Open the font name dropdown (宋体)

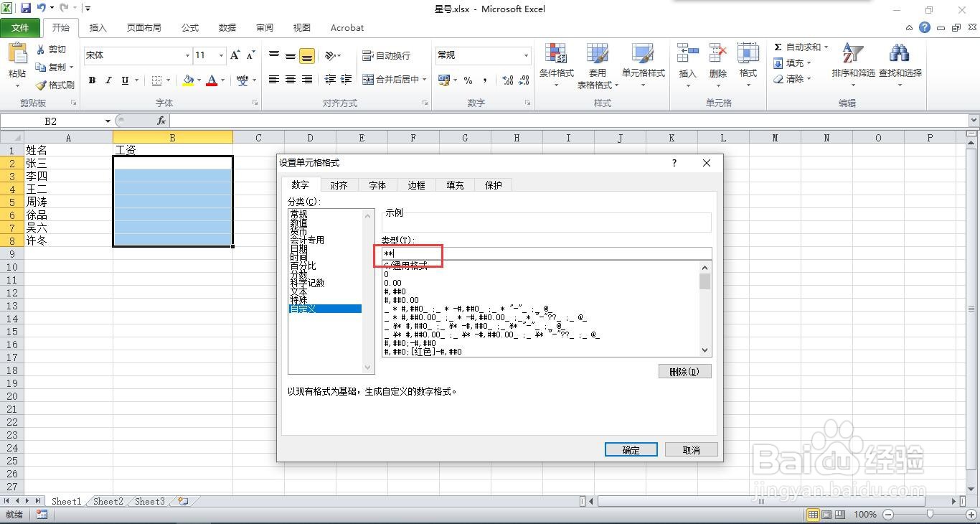187,55
